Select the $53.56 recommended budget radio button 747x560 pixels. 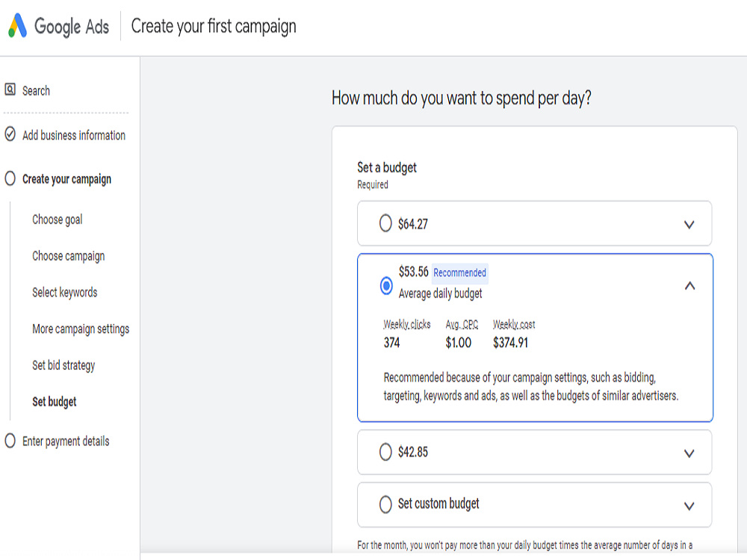[x=386, y=286]
